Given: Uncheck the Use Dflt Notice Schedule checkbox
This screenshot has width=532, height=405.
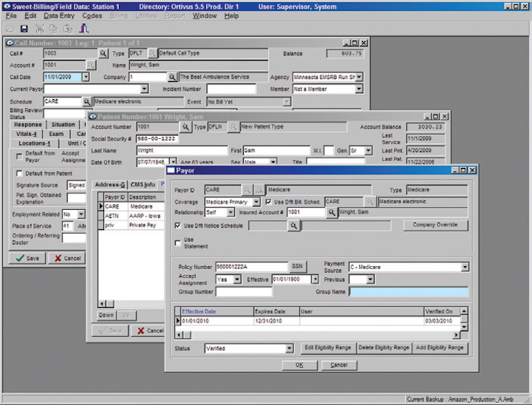Looking at the screenshot, I should click(x=177, y=225).
